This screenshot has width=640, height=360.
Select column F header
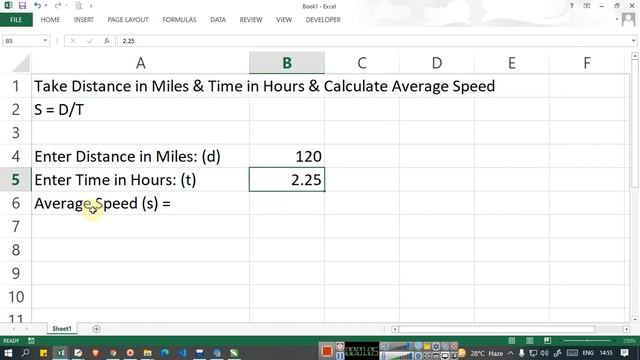coord(587,63)
